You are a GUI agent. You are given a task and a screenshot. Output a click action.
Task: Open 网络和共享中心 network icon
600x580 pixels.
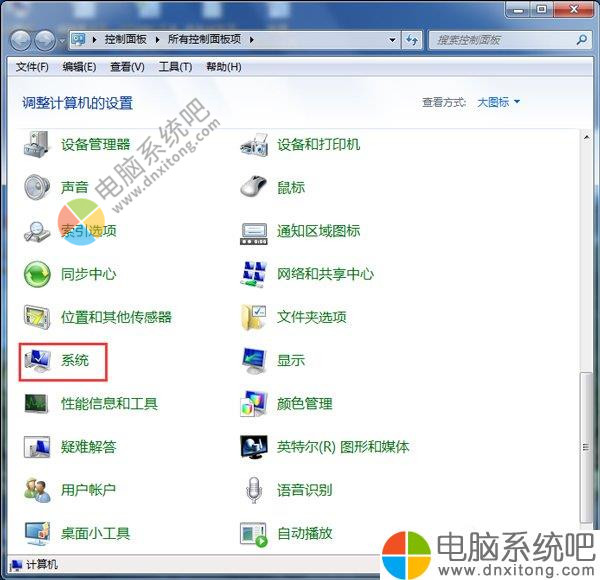[254, 274]
